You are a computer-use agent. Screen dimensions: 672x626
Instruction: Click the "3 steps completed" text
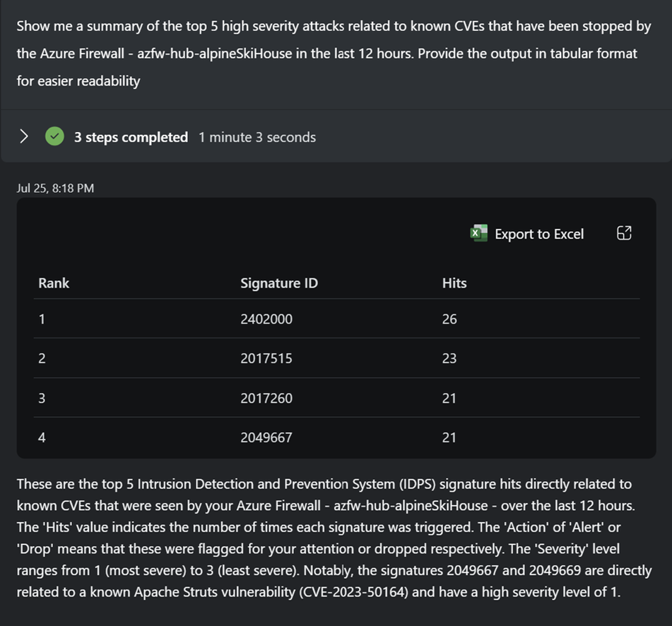tap(131, 137)
